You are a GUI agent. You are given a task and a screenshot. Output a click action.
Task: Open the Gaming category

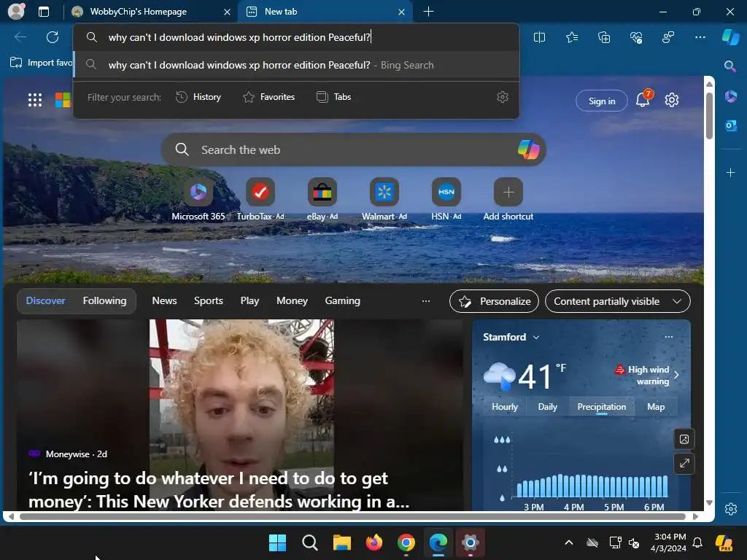343,301
